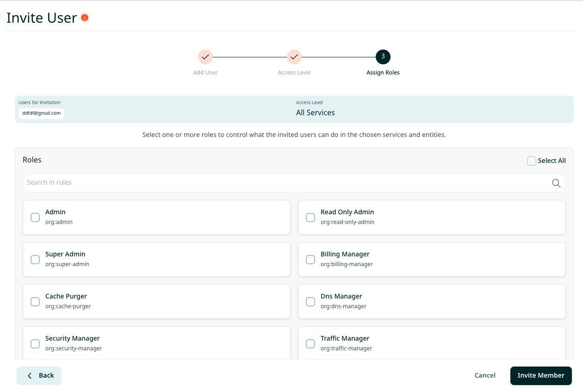Select the Security Manager role checkbox
This screenshot has height=392, width=583.
click(35, 344)
